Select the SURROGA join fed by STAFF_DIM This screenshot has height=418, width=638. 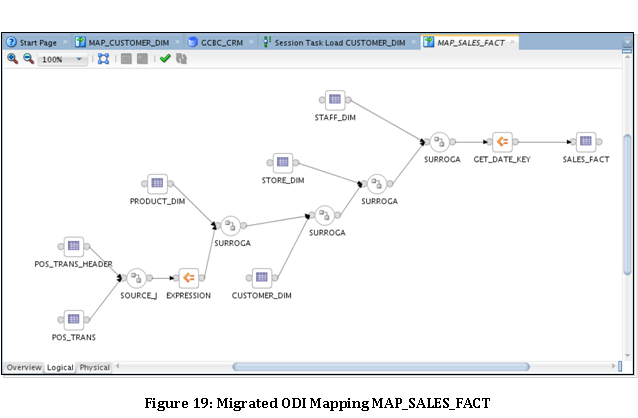439,142
